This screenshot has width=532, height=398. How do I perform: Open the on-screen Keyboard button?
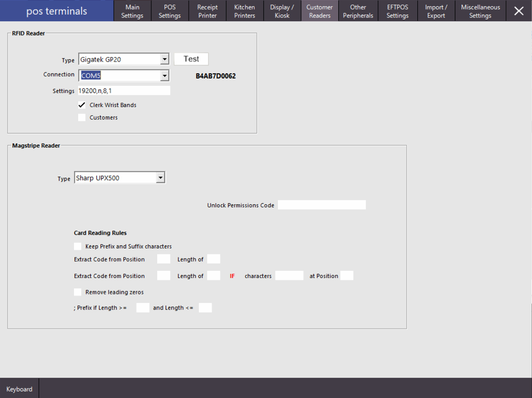20,389
